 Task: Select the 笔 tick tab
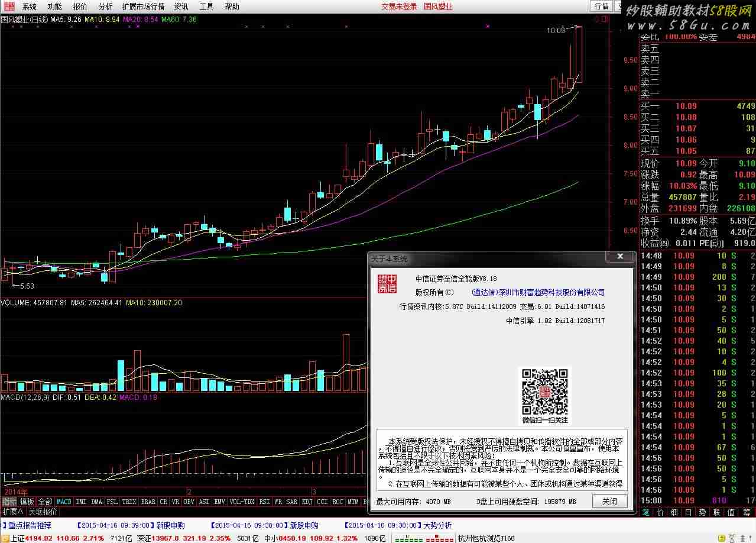646,512
